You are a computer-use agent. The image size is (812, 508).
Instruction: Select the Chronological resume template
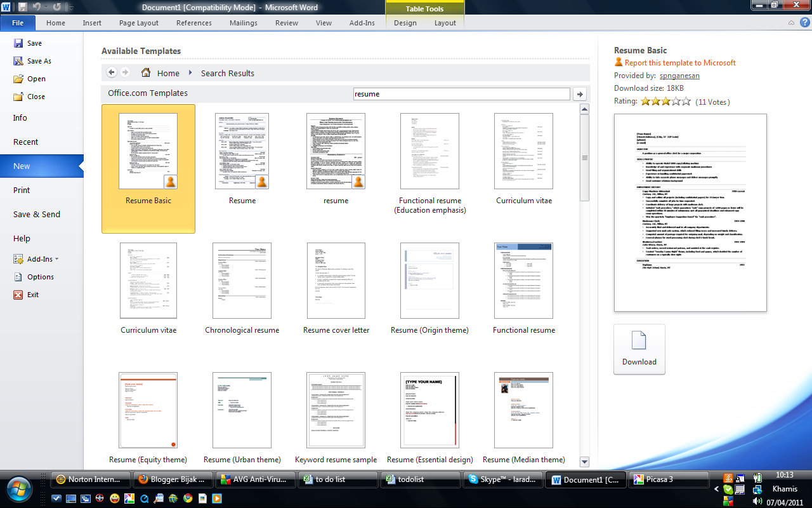(242, 289)
